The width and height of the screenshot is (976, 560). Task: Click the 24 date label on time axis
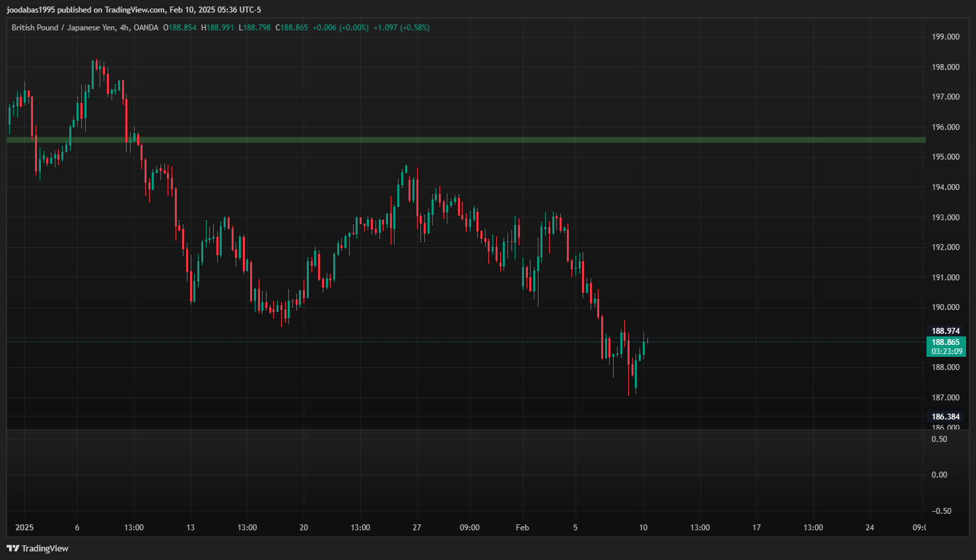click(x=870, y=528)
